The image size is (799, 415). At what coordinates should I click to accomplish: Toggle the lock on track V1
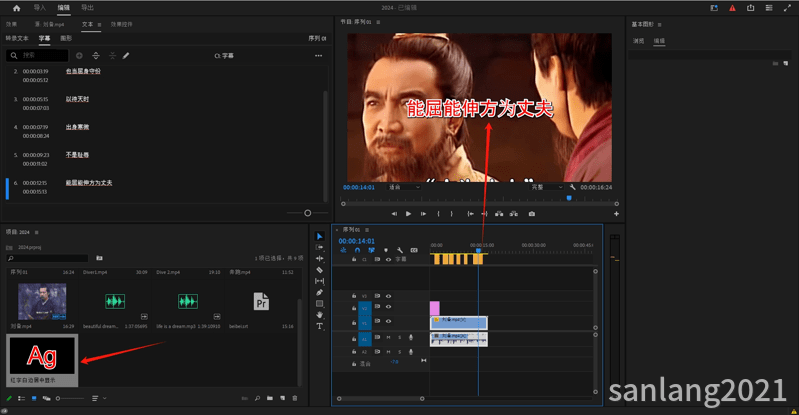(x=354, y=322)
